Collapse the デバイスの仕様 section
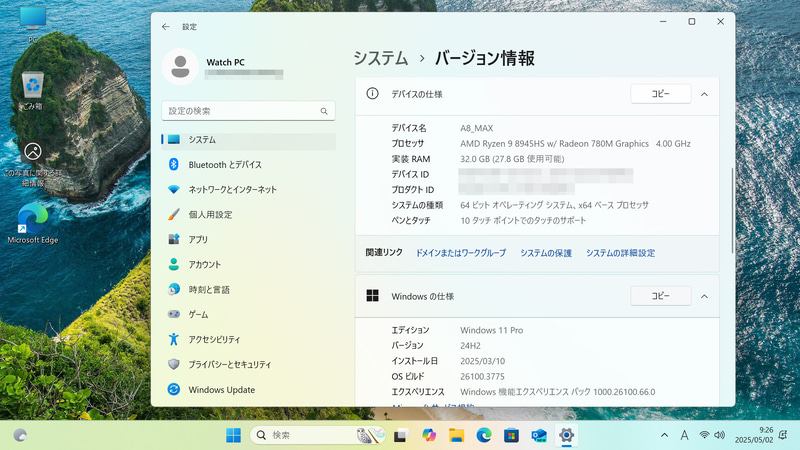 (x=704, y=94)
